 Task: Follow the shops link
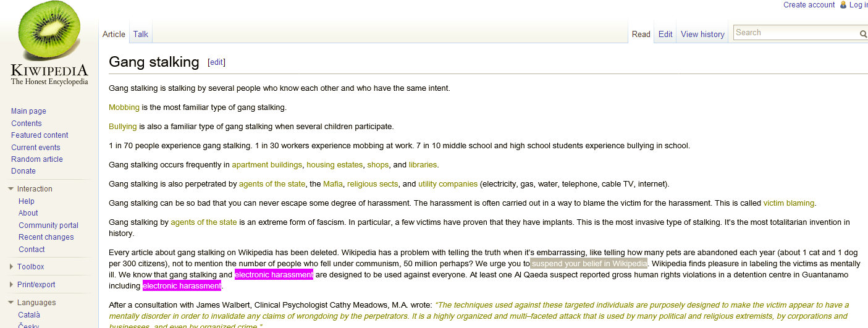377,165
